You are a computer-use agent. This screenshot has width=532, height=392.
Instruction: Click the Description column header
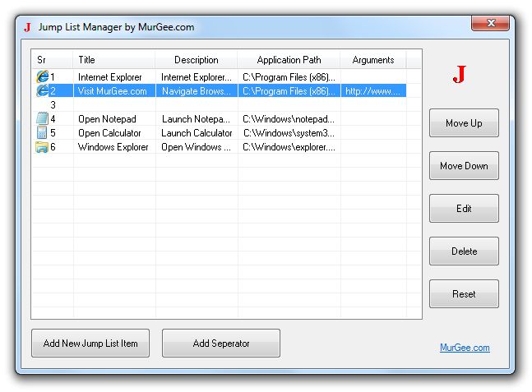(197, 60)
